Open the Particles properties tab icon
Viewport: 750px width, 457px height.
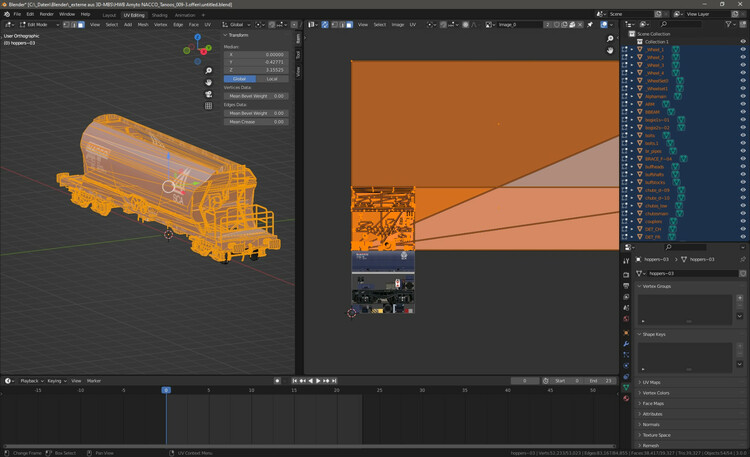click(x=626, y=355)
